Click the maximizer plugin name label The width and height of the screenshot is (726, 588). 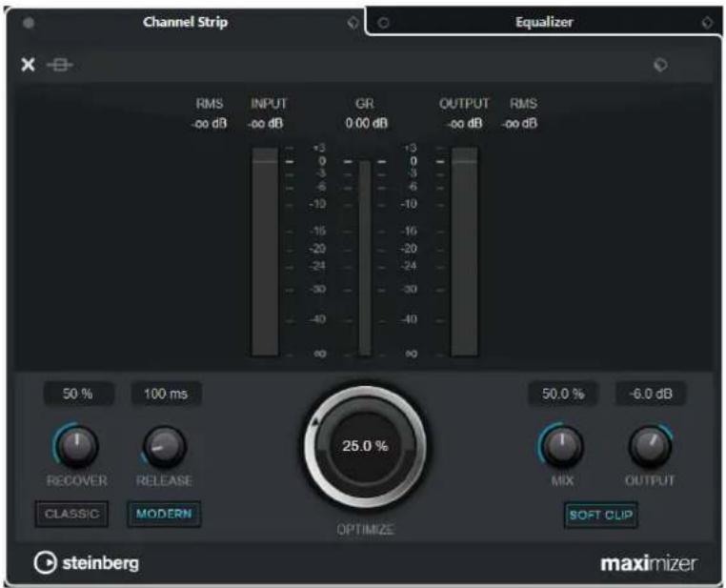pyautogui.click(x=649, y=563)
